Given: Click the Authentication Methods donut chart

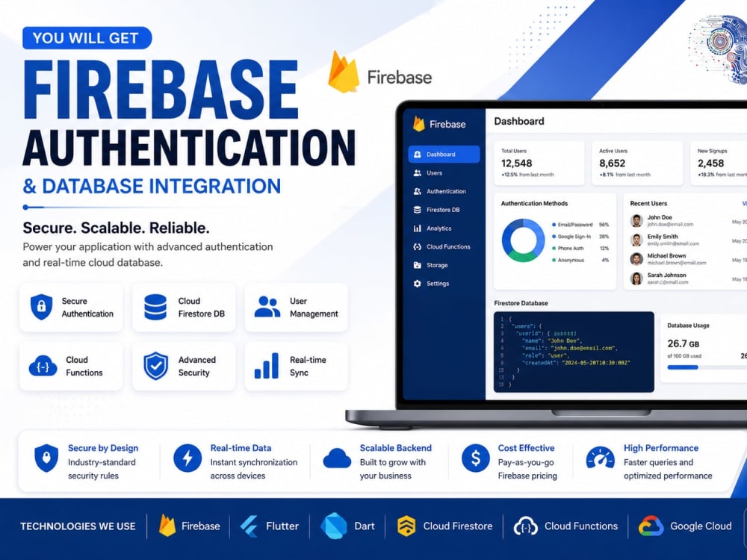Looking at the screenshot, I should pyautogui.click(x=523, y=240).
